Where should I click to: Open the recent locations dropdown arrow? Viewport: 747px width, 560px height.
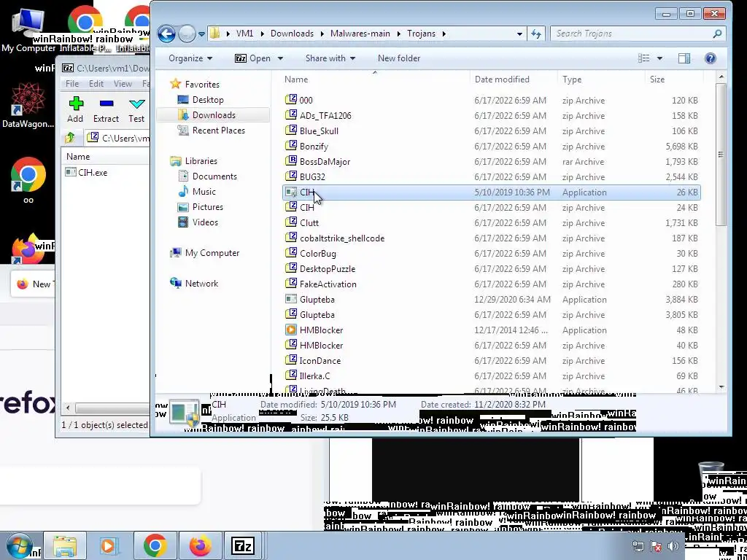(201, 34)
